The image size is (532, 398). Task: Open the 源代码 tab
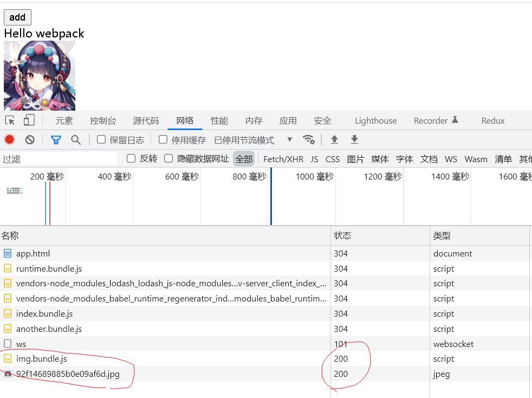point(146,121)
